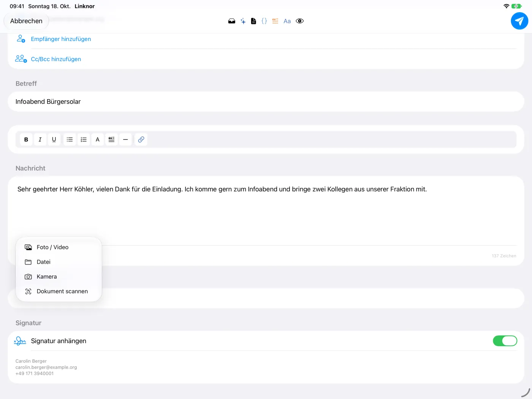Choose Kamera from attachment menu
This screenshot has width=532, height=399.
point(59,277)
